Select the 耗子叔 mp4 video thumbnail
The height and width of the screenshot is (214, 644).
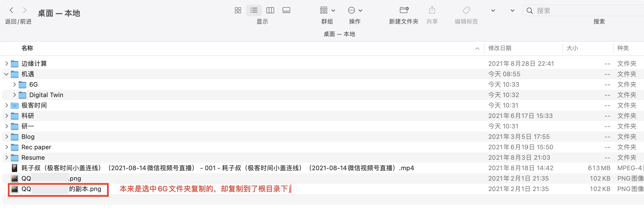click(x=15, y=168)
